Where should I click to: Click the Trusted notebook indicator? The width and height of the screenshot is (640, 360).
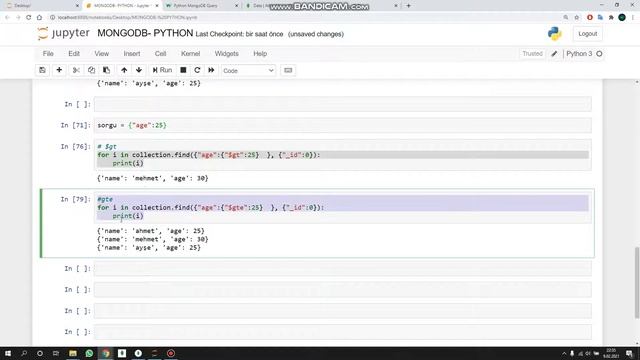[532, 53]
